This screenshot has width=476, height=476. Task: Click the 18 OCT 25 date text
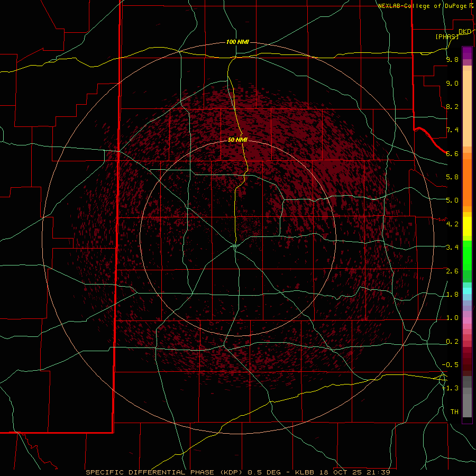[x=341, y=472]
